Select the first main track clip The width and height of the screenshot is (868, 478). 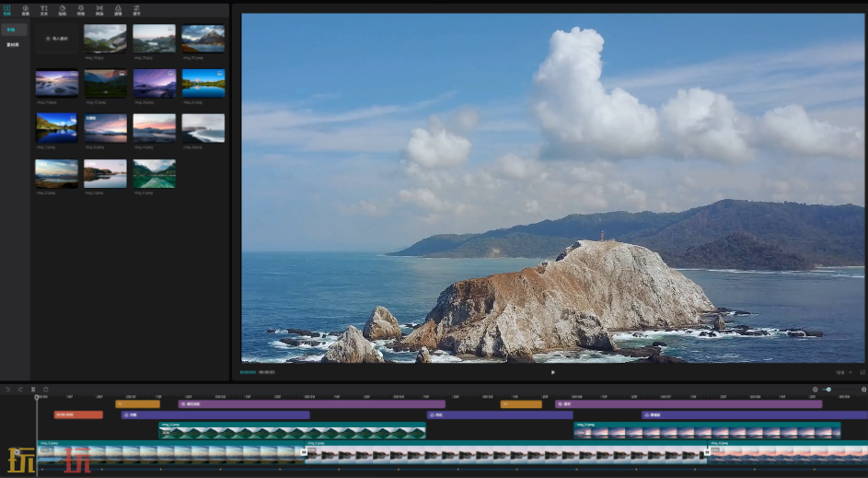tap(170, 452)
